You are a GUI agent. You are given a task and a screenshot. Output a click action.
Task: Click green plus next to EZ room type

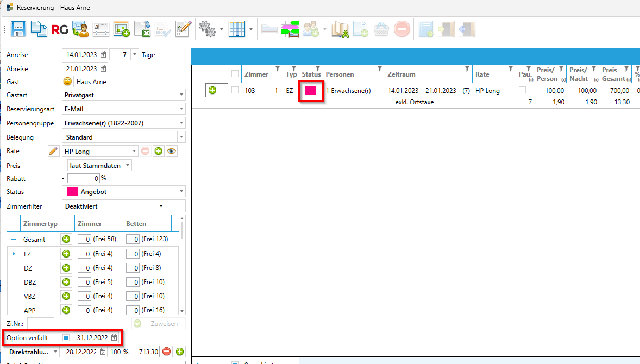click(x=66, y=254)
